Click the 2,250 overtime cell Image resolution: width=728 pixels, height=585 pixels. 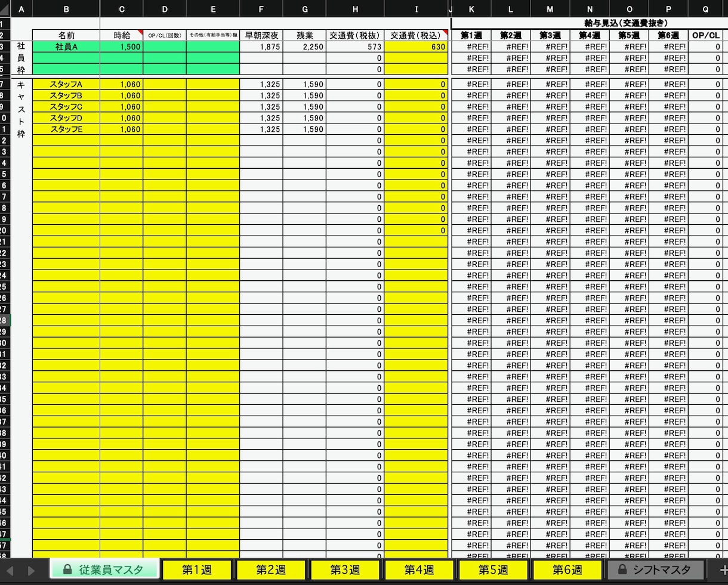(304, 47)
